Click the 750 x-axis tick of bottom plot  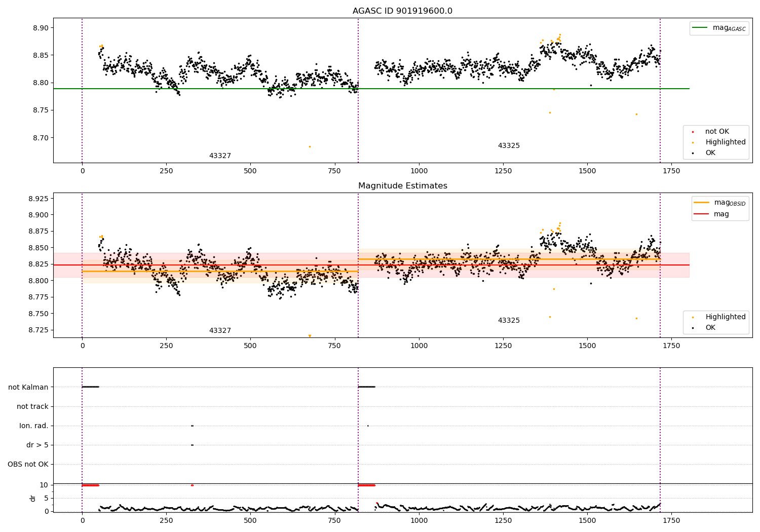[x=334, y=520]
